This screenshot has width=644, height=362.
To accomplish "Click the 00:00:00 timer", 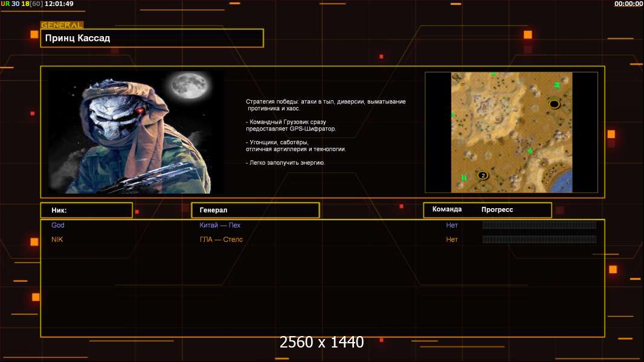I will point(628,4).
